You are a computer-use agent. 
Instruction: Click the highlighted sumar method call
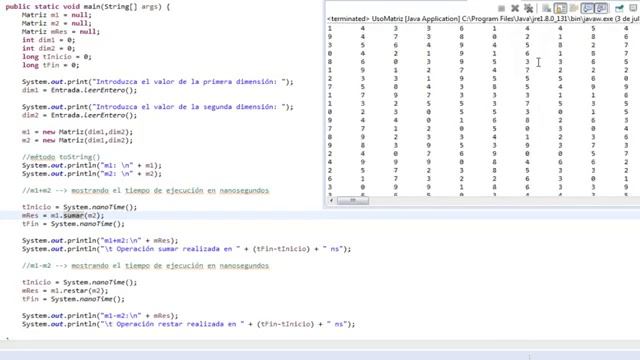(x=73, y=216)
